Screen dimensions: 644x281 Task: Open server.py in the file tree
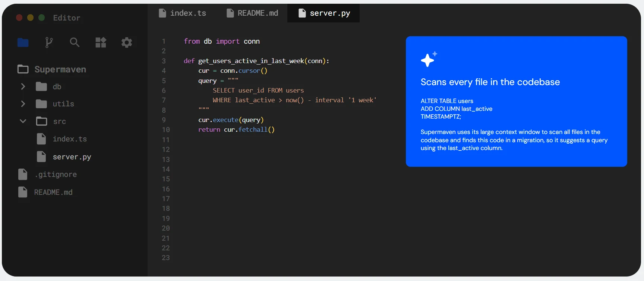[x=72, y=157]
